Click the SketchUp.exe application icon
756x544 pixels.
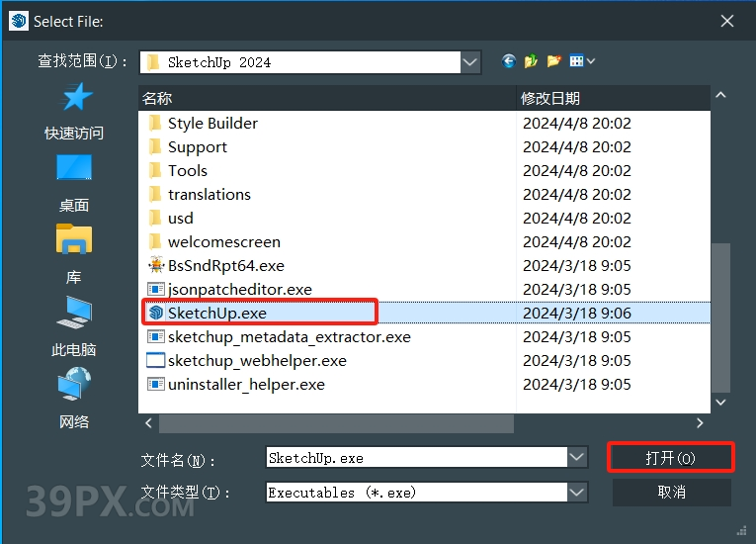[156, 313]
